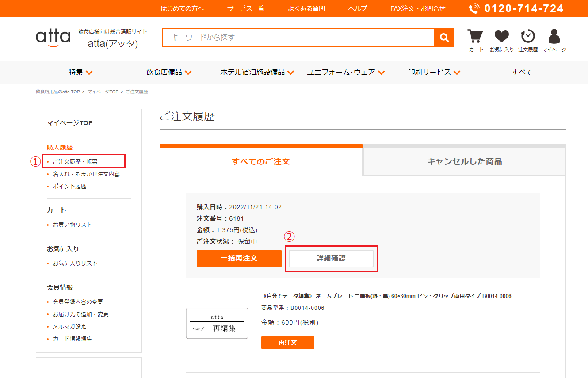Viewport: 588px width, 378px height.
Task: Click the 一括再注文 button
Action: 239,259
